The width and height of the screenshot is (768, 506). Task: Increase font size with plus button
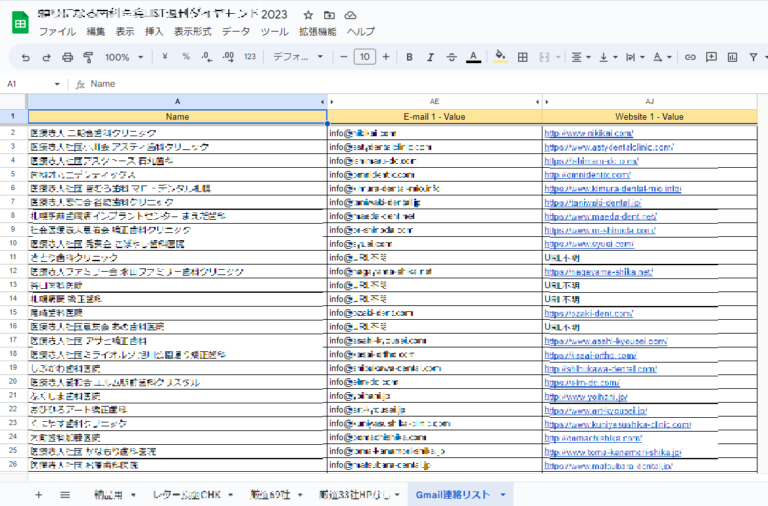click(x=385, y=57)
